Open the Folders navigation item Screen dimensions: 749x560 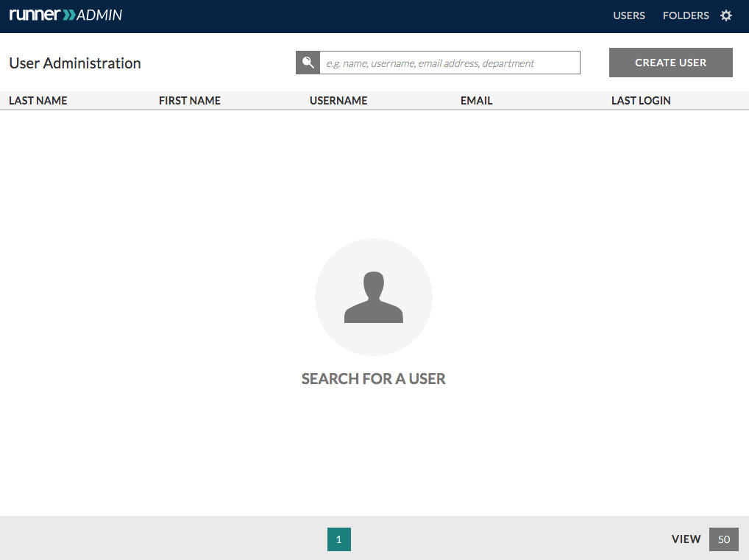click(x=686, y=15)
